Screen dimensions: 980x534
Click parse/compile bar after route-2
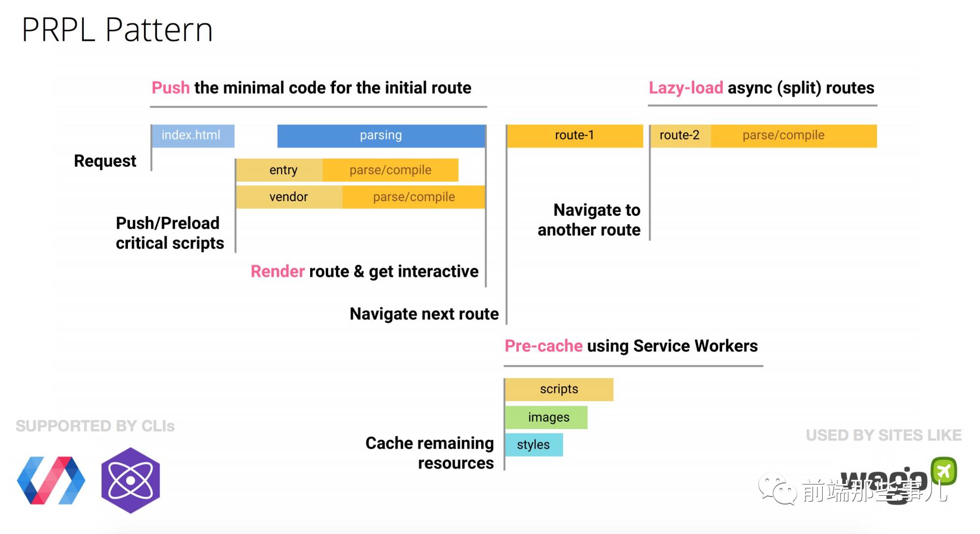click(793, 136)
